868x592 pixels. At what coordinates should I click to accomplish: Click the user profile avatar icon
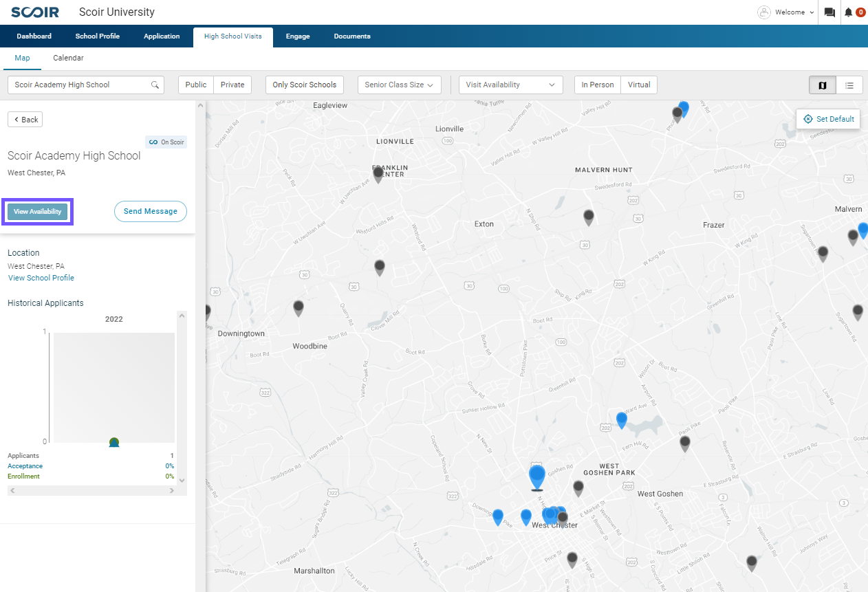pos(764,12)
